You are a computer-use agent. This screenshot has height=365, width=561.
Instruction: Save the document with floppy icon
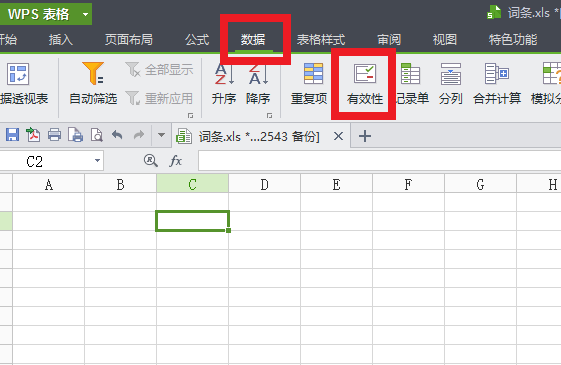13,135
